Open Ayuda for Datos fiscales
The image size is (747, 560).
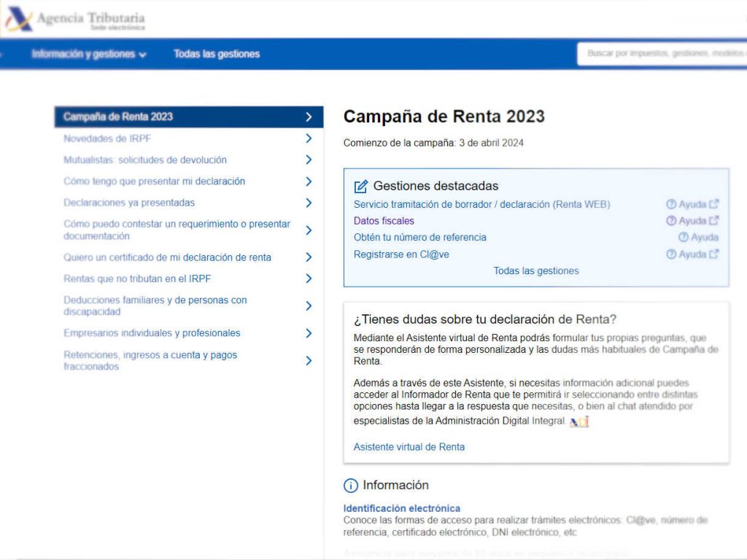pos(692,221)
